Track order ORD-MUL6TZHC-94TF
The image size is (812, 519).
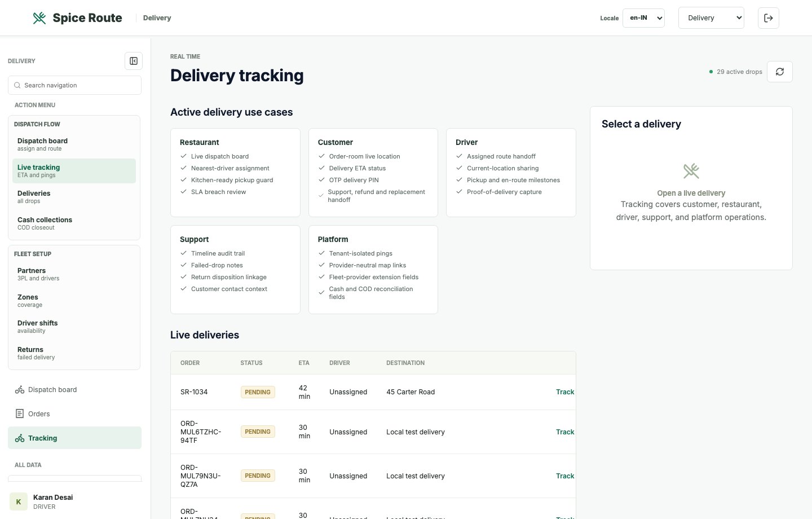[565, 432]
